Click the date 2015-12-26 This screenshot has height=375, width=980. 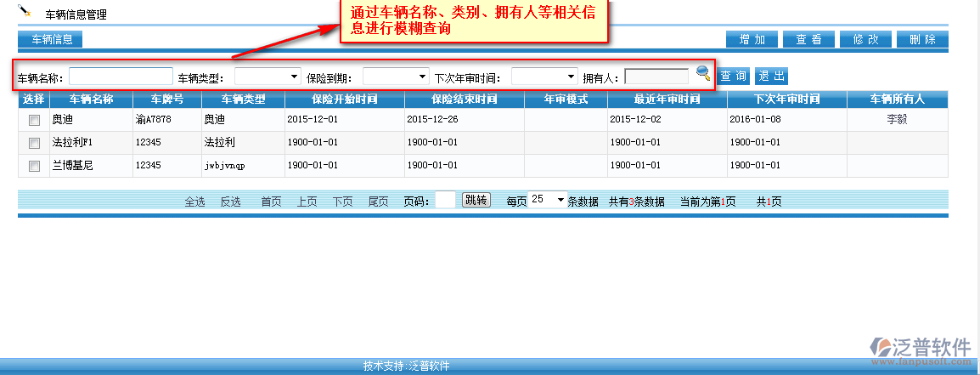point(432,119)
